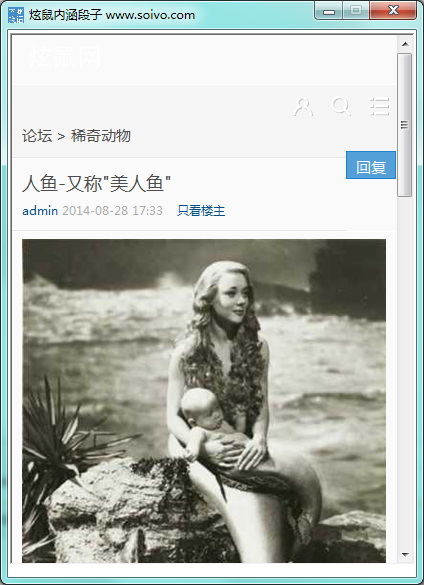Open the user profile icon
Image resolution: width=424 pixels, height=585 pixels.
pos(303,107)
